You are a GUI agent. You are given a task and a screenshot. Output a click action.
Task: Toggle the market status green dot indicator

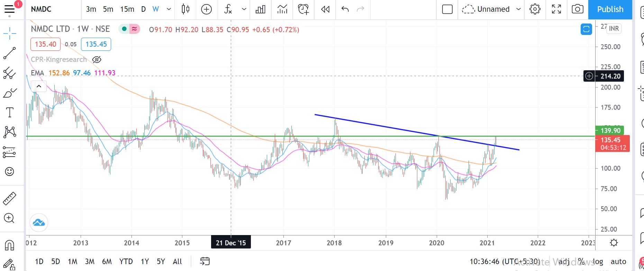point(124,29)
